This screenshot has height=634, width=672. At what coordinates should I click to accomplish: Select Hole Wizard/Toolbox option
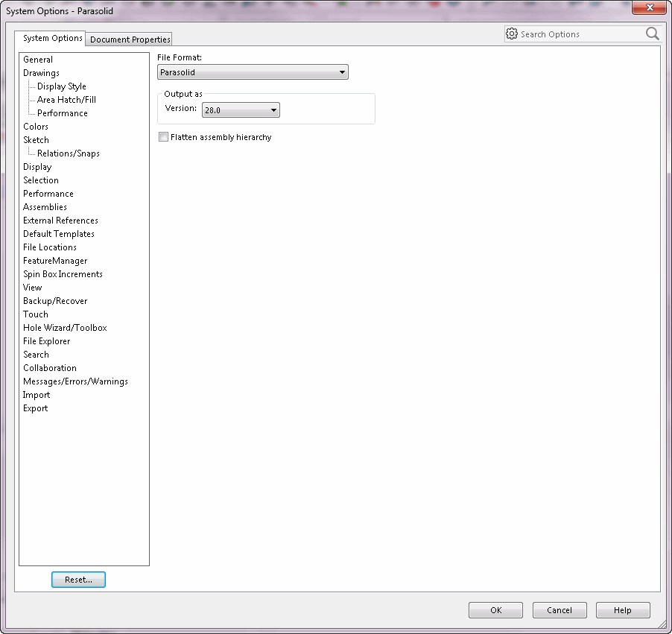[x=65, y=328]
